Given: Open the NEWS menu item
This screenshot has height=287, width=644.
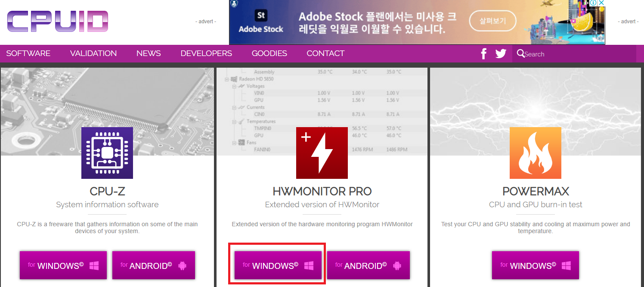Looking at the screenshot, I should [149, 53].
